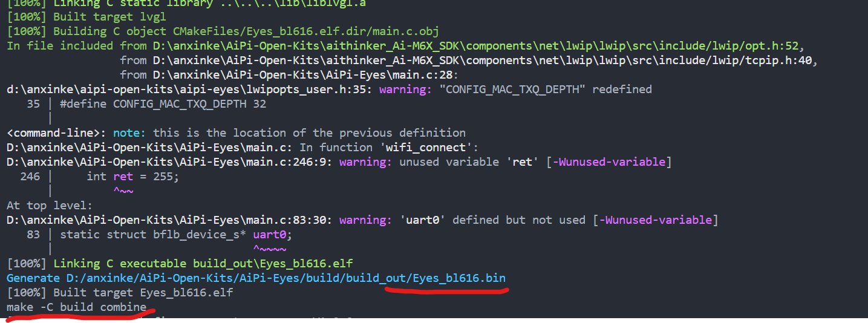Open the AiPi-Eyes main.c:28 include reference
Image resolution: width=868 pixels, height=323 pixels.
(306, 75)
